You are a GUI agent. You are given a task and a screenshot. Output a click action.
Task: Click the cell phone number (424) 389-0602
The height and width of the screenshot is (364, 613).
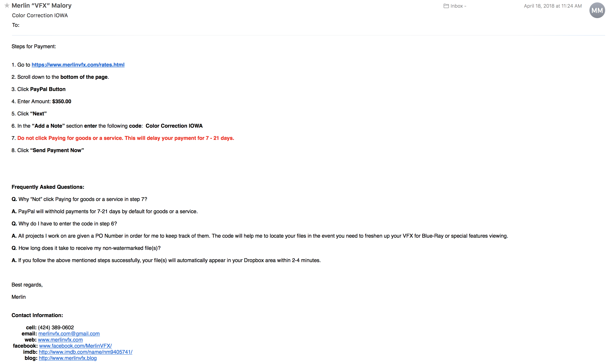56,328
